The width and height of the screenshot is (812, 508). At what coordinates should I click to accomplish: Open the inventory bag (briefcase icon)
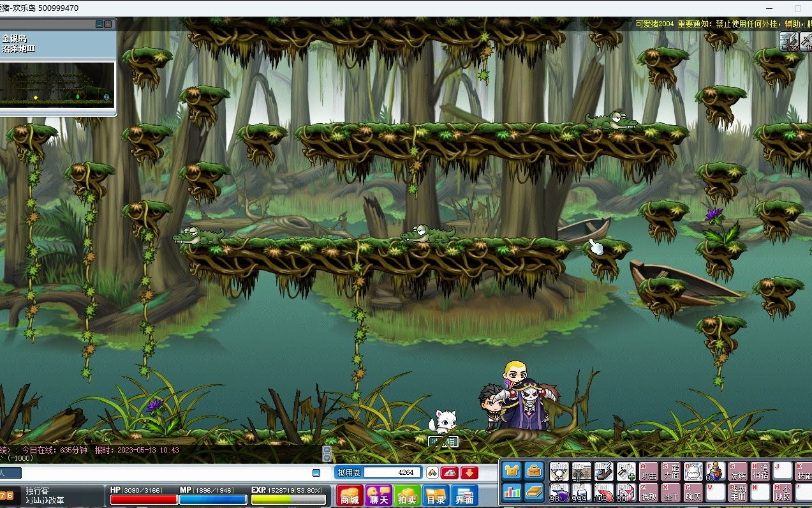[534, 471]
